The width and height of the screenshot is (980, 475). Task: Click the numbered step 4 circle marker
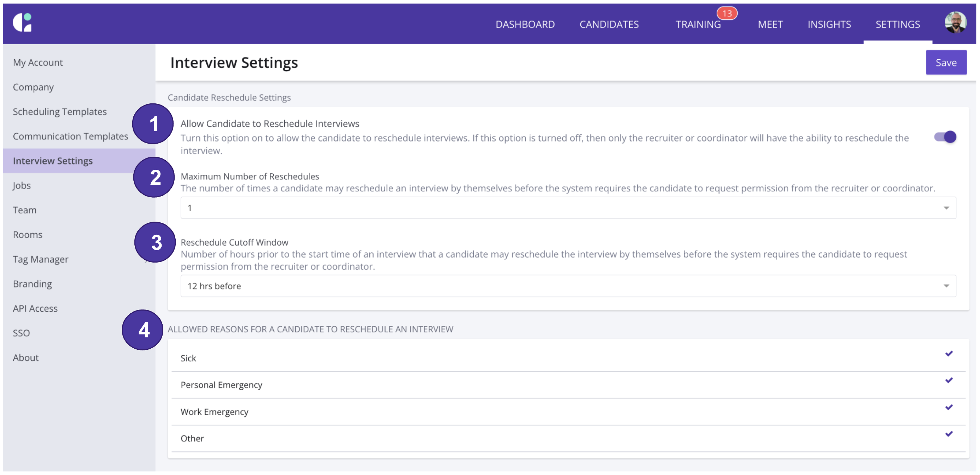click(143, 330)
